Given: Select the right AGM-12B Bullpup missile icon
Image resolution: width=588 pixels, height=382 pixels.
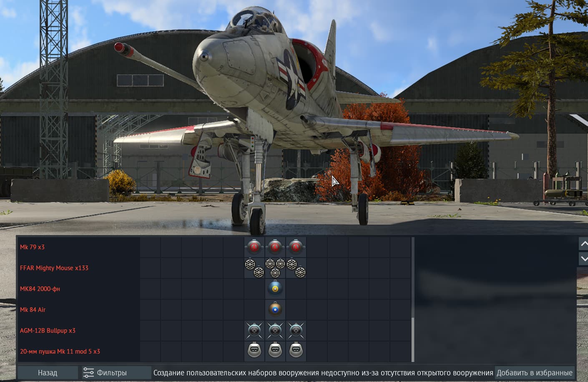Looking at the screenshot, I should 296,331.
